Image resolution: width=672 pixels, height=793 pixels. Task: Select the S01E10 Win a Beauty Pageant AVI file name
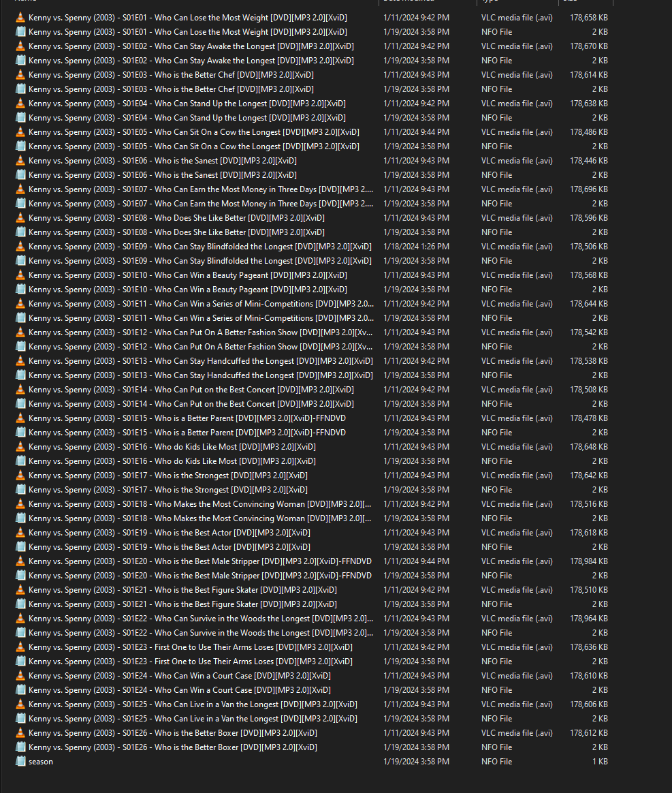(x=188, y=275)
